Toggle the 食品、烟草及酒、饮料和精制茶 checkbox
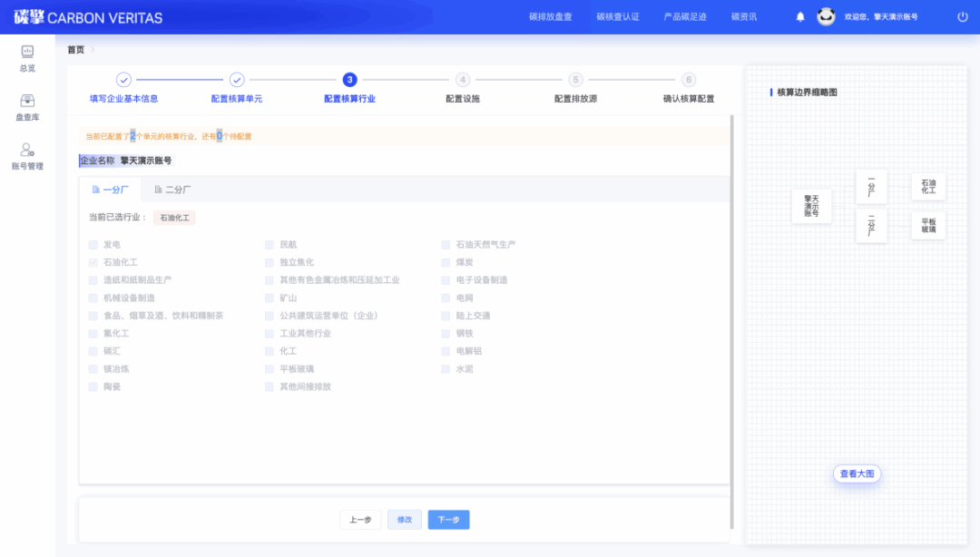The width and height of the screenshot is (980, 557). [93, 316]
